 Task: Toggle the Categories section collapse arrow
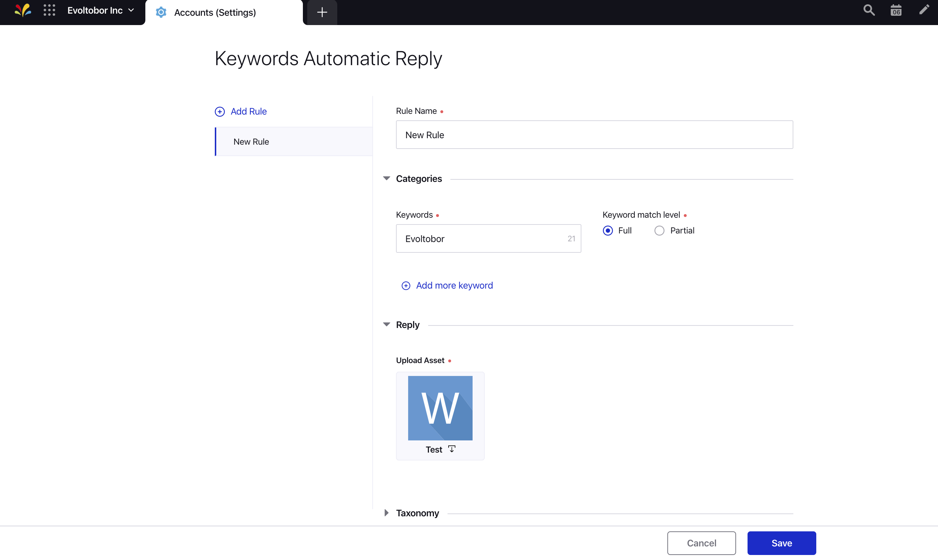(x=387, y=178)
